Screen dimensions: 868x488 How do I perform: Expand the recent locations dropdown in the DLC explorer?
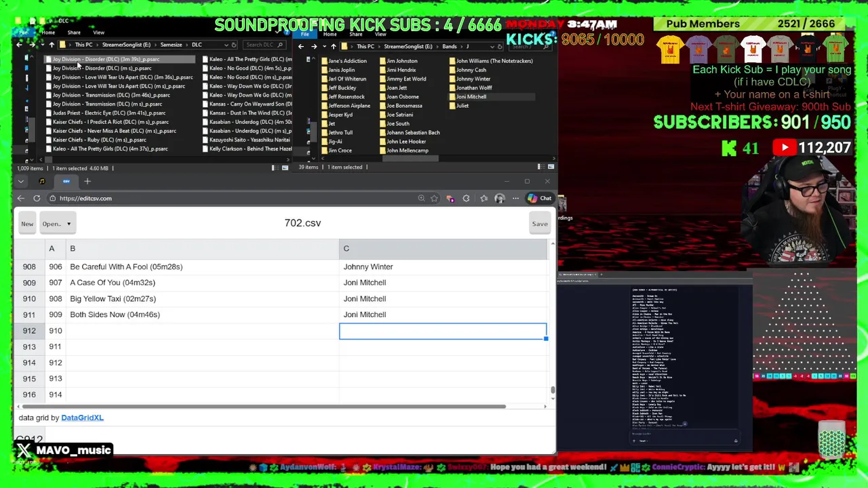(42, 45)
